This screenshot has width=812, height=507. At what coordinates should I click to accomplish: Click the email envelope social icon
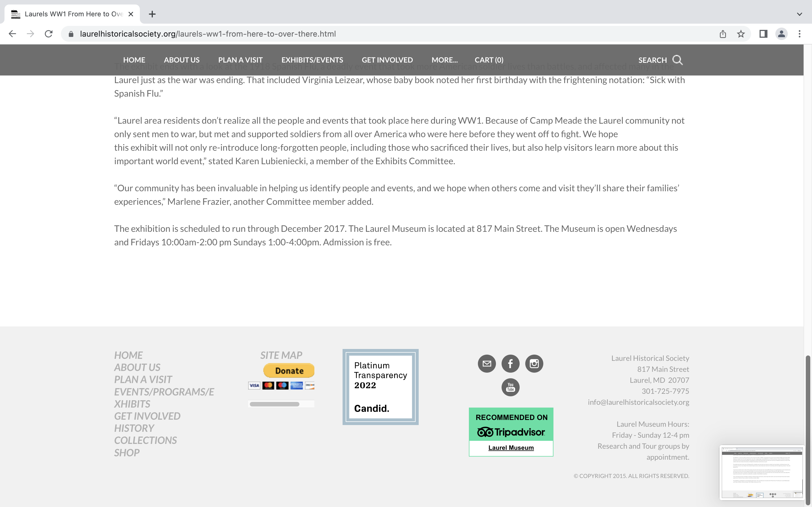point(487,363)
